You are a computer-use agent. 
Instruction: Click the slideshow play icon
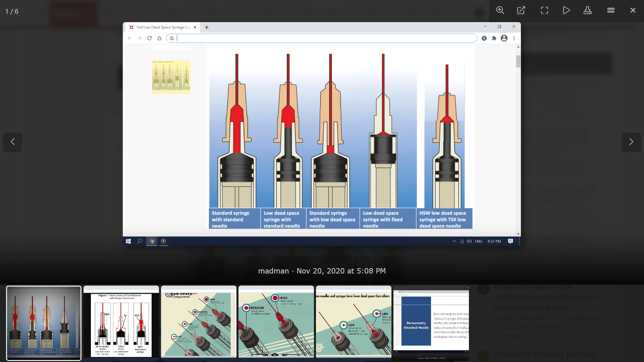click(567, 10)
